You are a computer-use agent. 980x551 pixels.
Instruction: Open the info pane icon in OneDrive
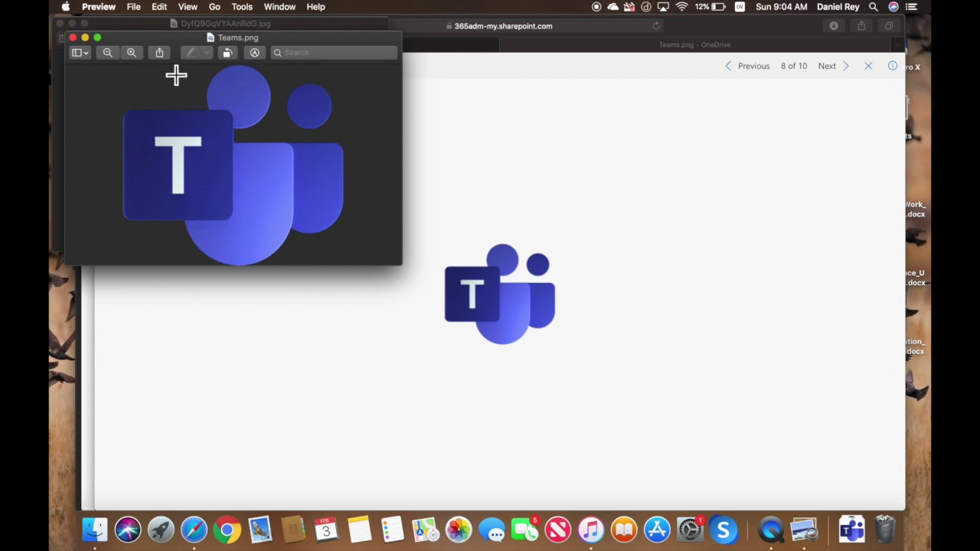point(893,66)
